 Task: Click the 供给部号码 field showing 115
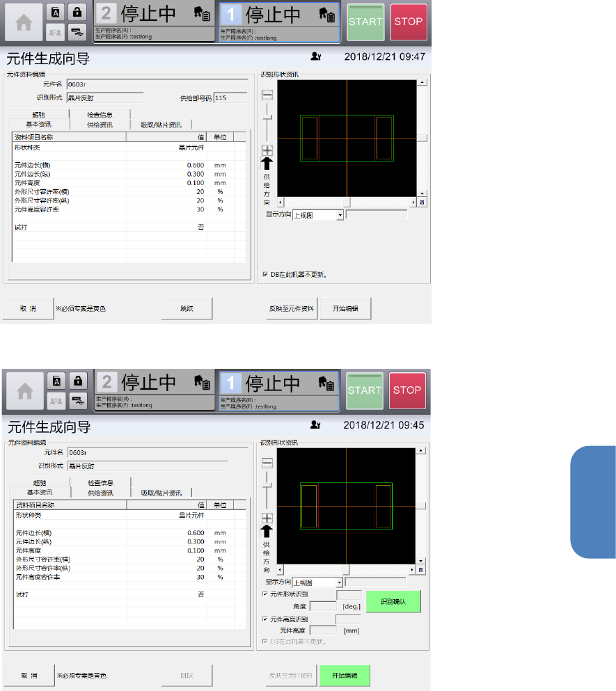230,98
